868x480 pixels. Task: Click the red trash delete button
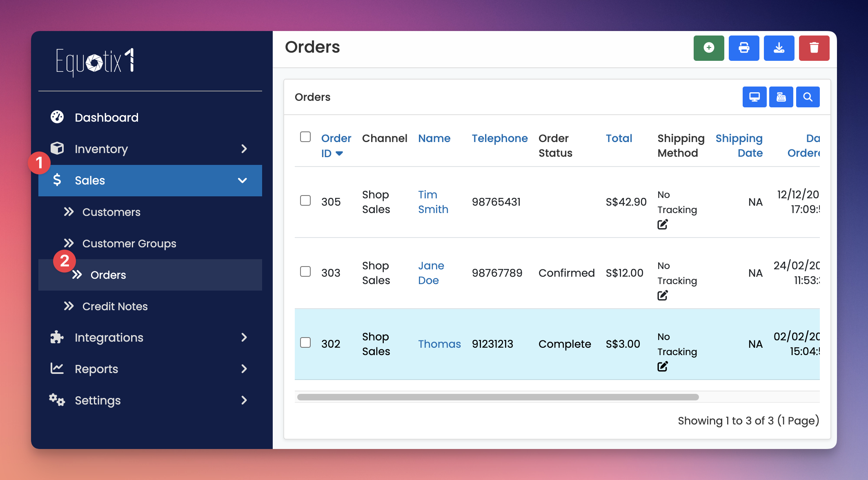point(814,48)
